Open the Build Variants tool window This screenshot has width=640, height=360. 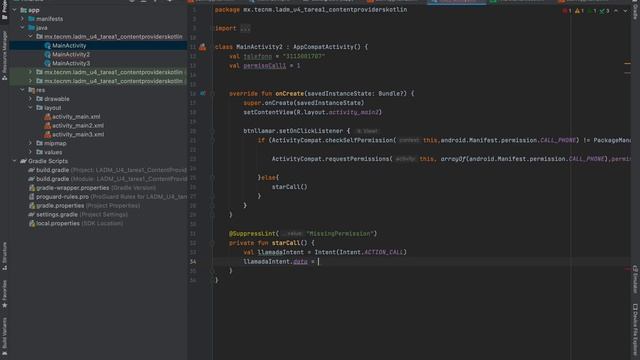click(4, 337)
